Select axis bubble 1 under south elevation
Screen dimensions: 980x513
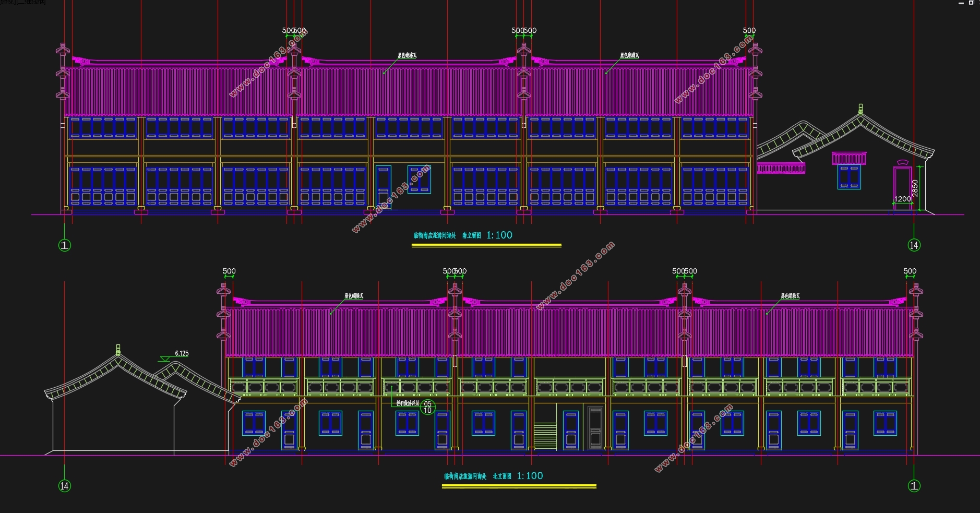tap(64, 245)
